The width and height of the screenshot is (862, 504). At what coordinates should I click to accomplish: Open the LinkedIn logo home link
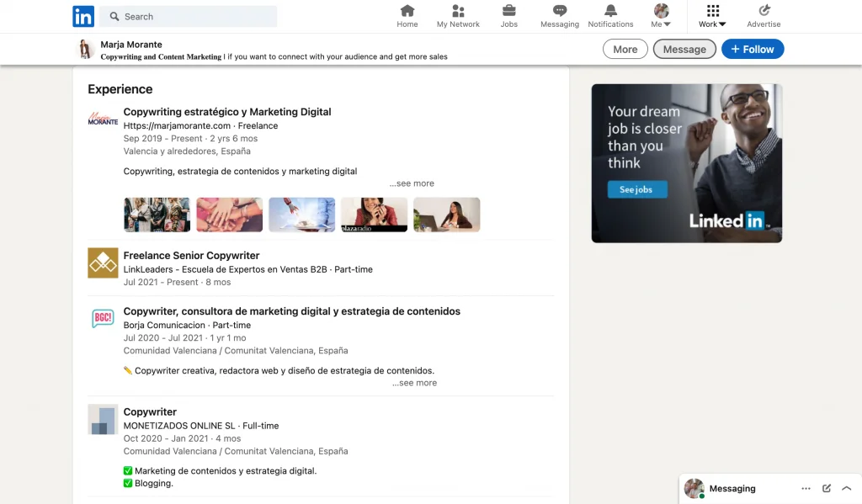coord(83,17)
